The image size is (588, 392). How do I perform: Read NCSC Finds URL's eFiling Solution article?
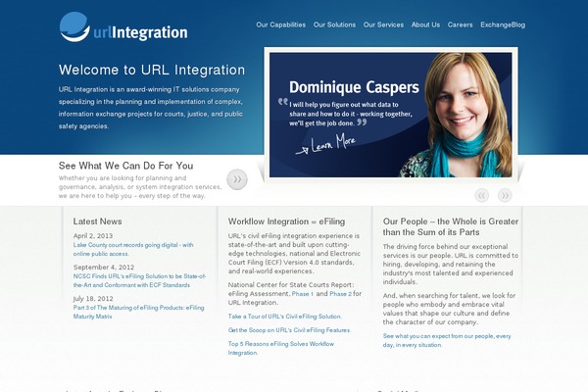click(139, 280)
